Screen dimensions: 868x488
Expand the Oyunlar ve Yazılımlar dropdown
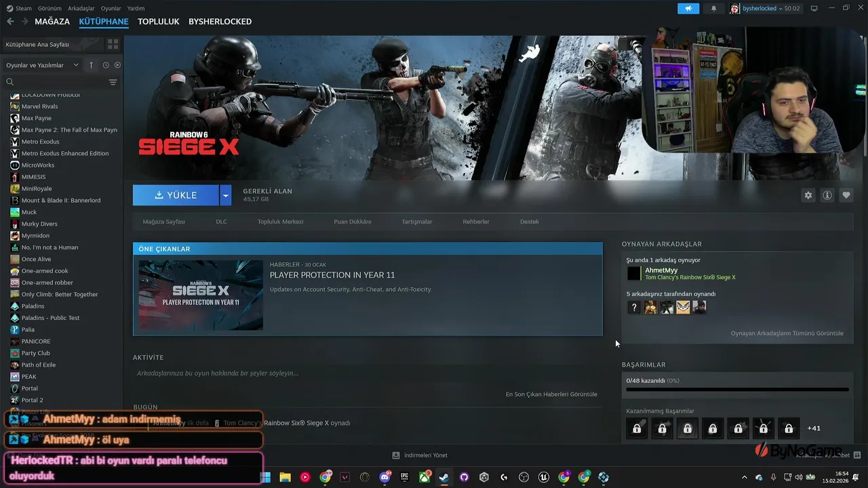42,65
